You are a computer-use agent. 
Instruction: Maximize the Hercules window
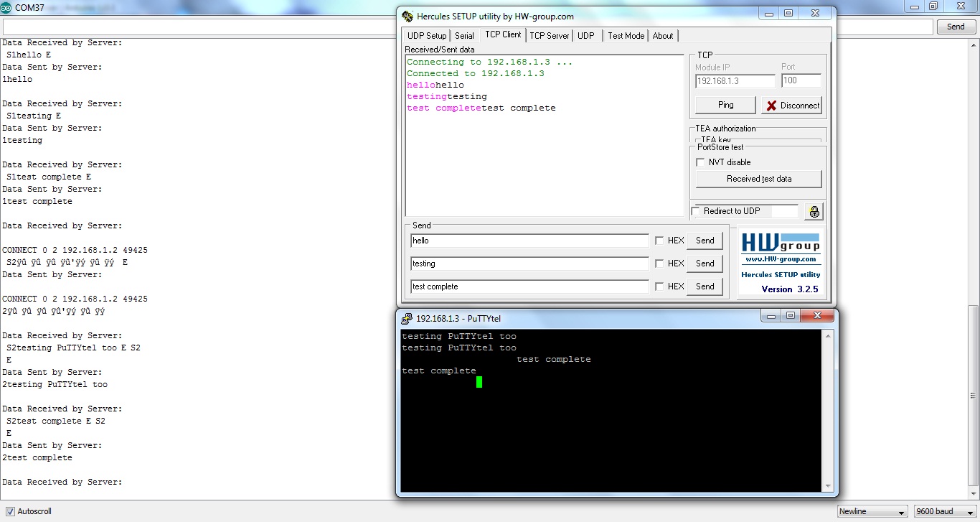coord(788,14)
